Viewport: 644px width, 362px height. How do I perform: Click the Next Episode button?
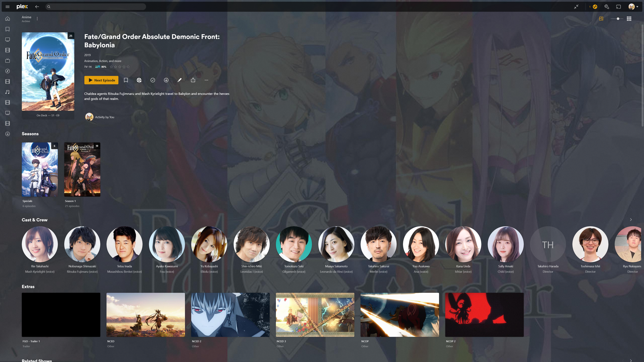point(101,80)
